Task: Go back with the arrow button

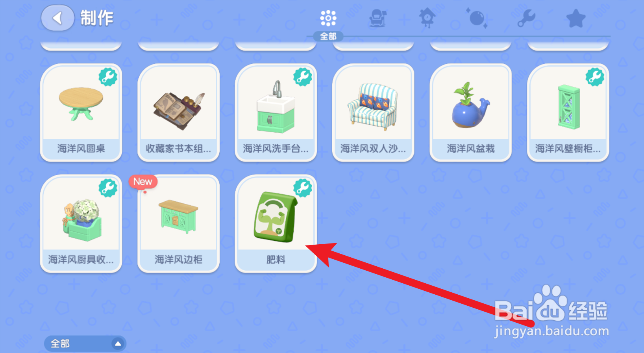Action: click(57, 18)
